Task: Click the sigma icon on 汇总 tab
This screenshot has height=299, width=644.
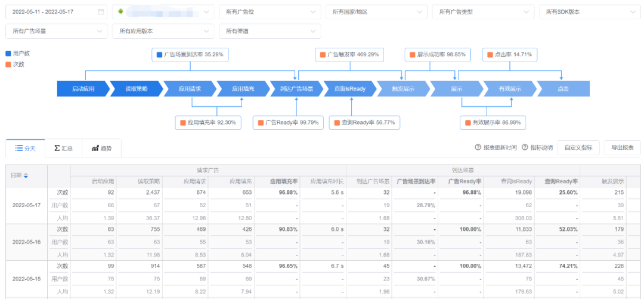Action: click(x=57, y=148)
